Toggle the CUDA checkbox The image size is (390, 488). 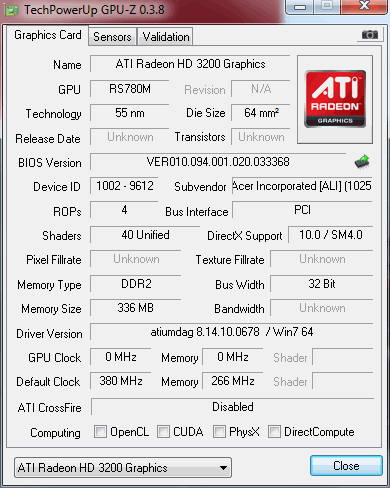[163, 431]
